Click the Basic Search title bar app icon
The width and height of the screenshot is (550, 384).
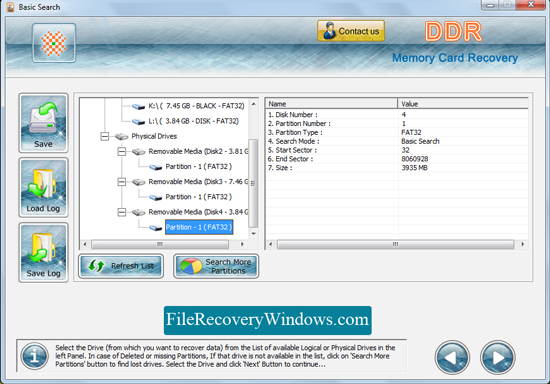(11, 7)
